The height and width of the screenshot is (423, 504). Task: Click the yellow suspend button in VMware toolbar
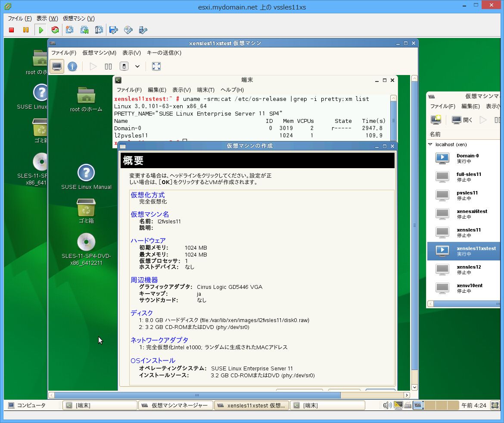pyautogui.click(x=26, y=30)
